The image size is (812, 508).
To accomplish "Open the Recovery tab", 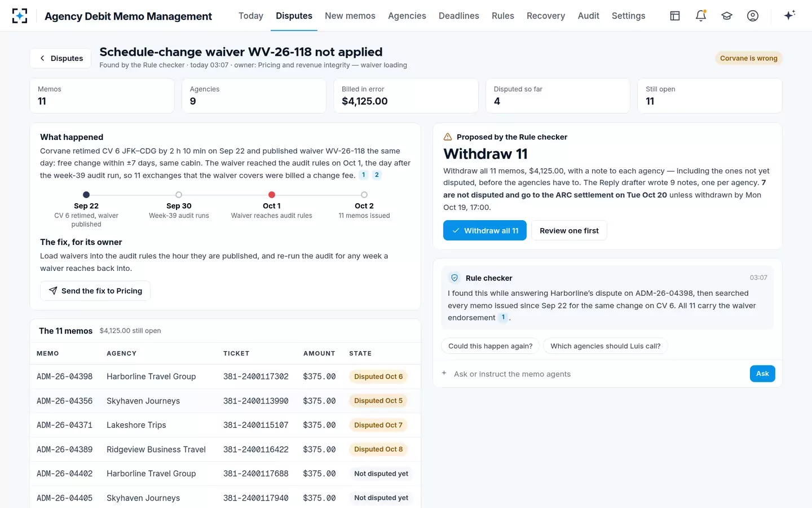I will coord(546,16).
